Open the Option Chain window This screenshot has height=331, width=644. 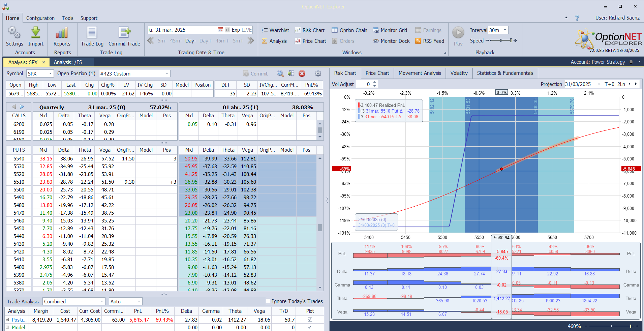pos(349,30)
